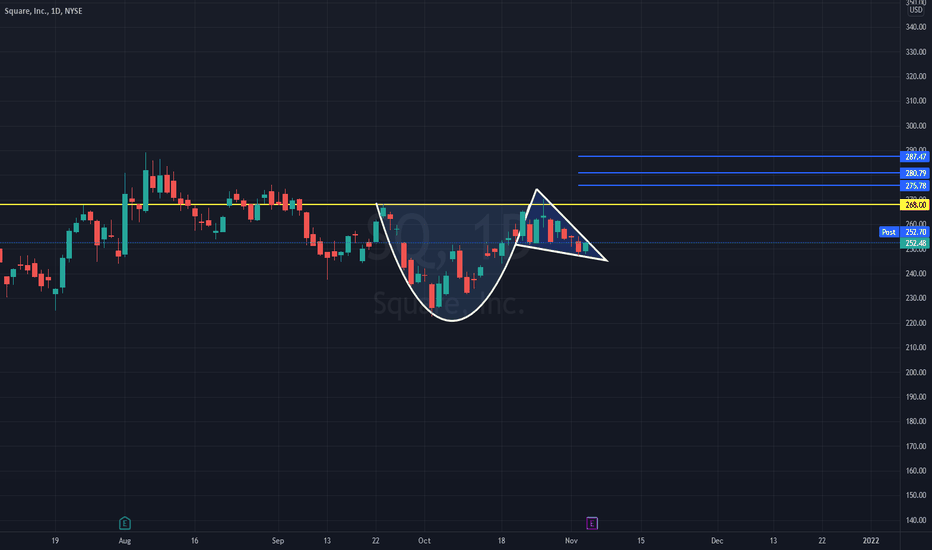Select the 287.47 blue price label
Screen dimensions: 932x550
pyautogui.click(x=915, y=157)
